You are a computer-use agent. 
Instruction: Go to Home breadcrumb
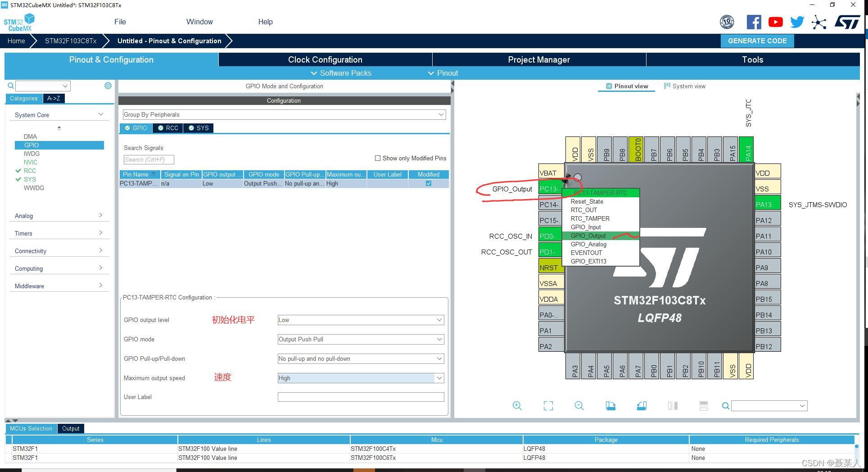pyautogui.click(x=16, y=41)
